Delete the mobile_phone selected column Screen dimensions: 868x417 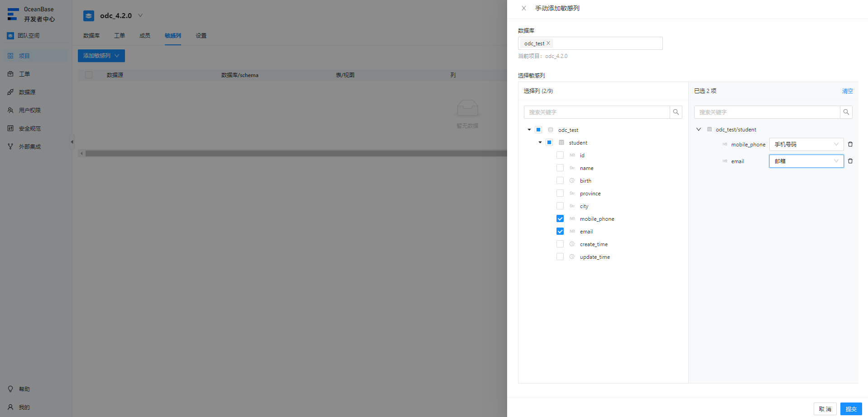pos(850,144)
